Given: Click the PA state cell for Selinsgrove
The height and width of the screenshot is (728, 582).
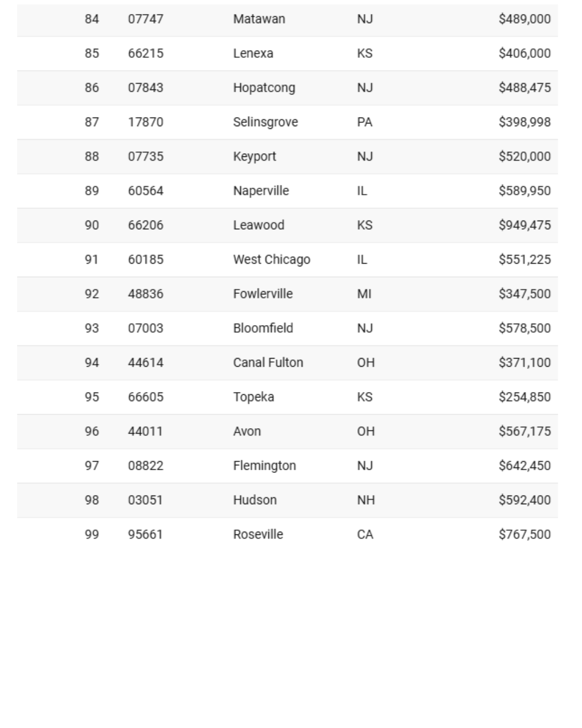Looking at the screenshot, I should 365,122.
